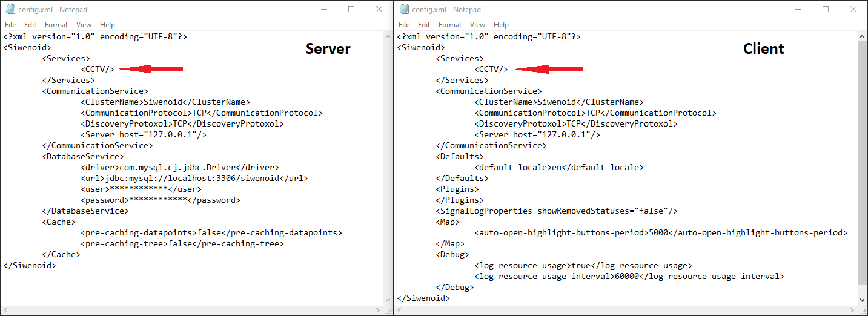
Task: Click the vertical scrollbar thumb in the Client window
Action: point(863,163)
